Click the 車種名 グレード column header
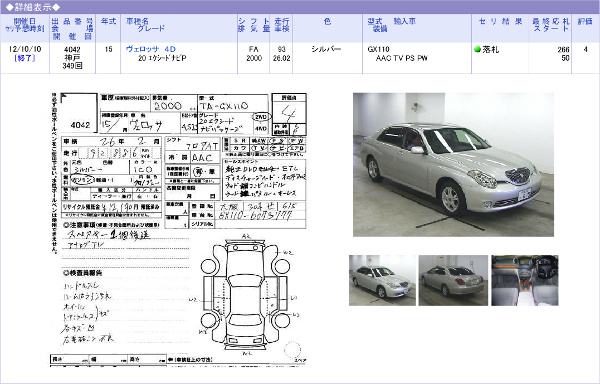Screen dimensions: 600x384 (146, 25)
